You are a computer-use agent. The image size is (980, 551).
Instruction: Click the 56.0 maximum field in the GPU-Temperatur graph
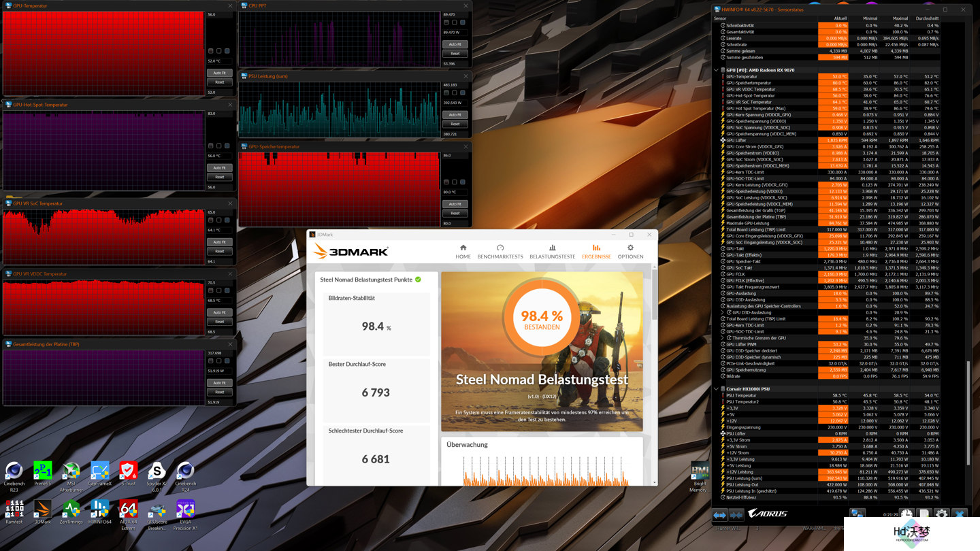pos(219,14)
